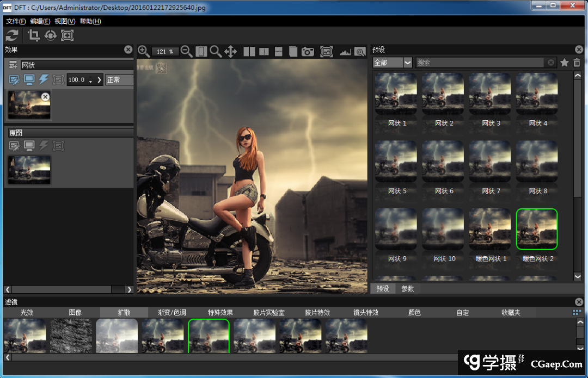Click the zoom out magnifier icon
Screen dimensions: 588x378
click(186, 51)
